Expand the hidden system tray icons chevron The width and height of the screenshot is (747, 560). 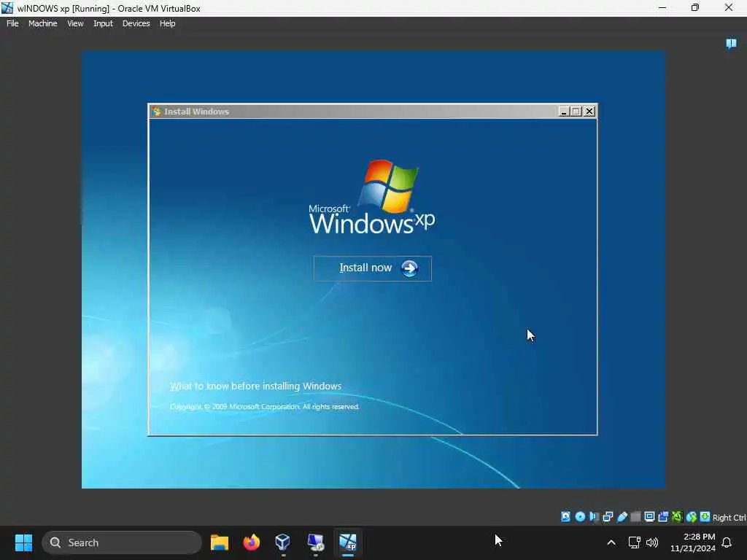[611, 542]
